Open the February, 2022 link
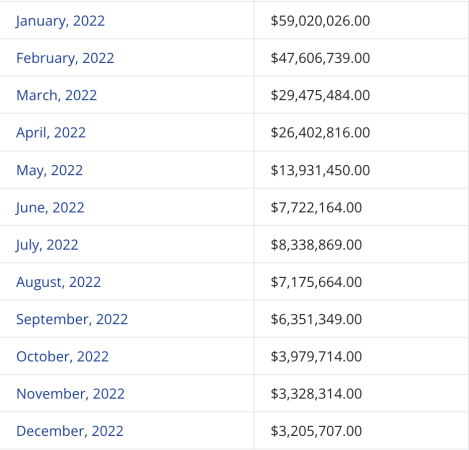 tap(65, 58)
